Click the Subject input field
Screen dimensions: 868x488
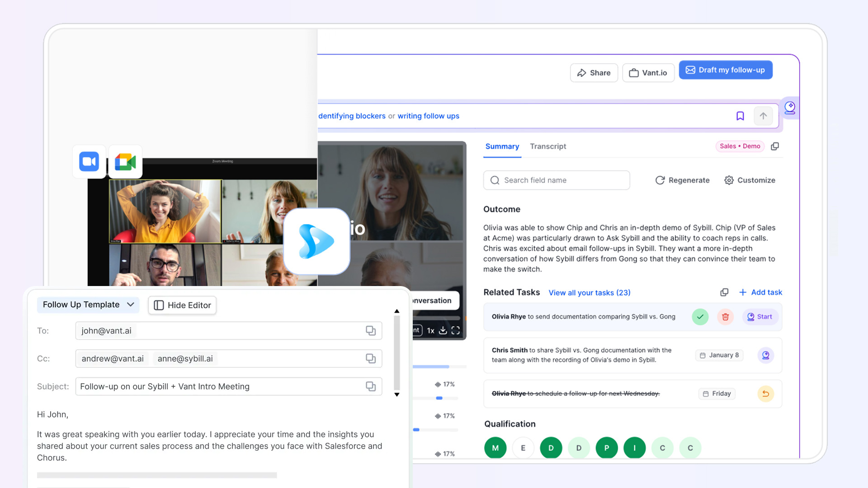click(x=229, y=386)
